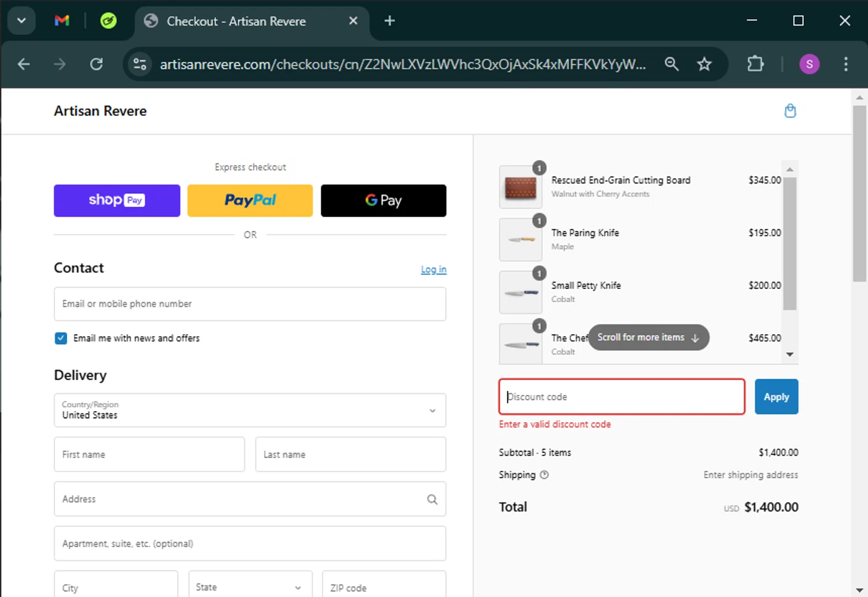This screenshot has width=868, height=597.
Task: Click the $345.00 cutting board price
Action: click(x=764, y=180)
